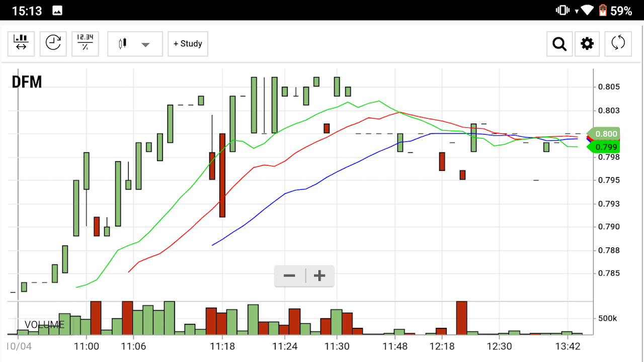Open battery indicator in status bar
The width and height of the screenshot is (644, 362).
pyautogui.click(x=603, y=11)
